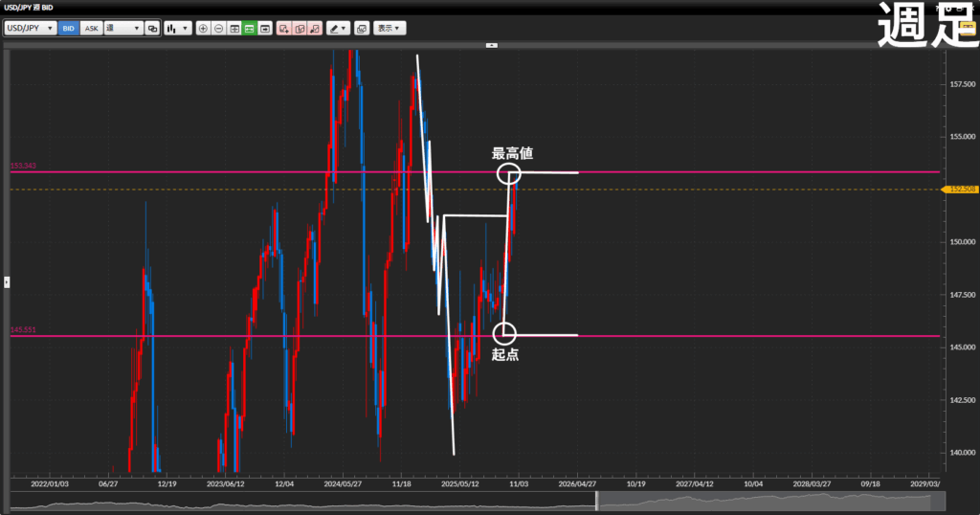Toggle the green highlighted chart fit button
The width and height of the screenshot is (980, 515).
(250, 29)
